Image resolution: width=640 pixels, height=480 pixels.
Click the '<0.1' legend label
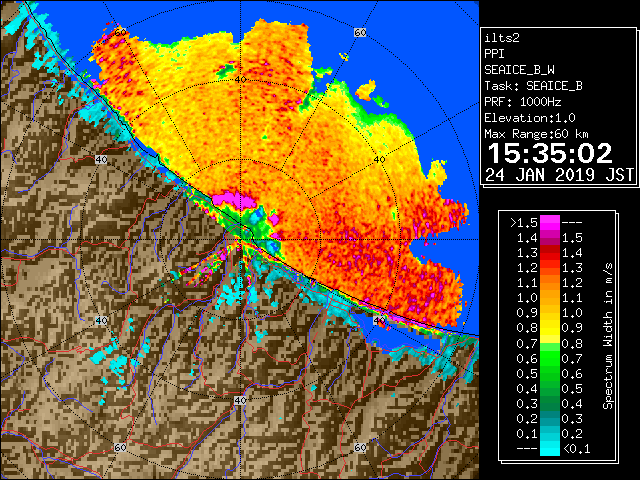pyautogui.click(x=577, y=449)
